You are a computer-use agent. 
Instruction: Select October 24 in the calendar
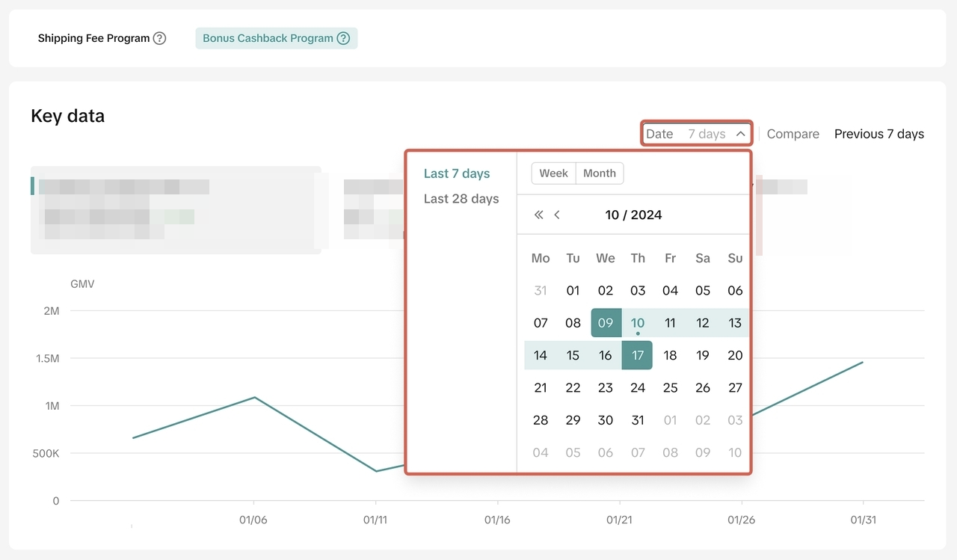coord(638,387)
